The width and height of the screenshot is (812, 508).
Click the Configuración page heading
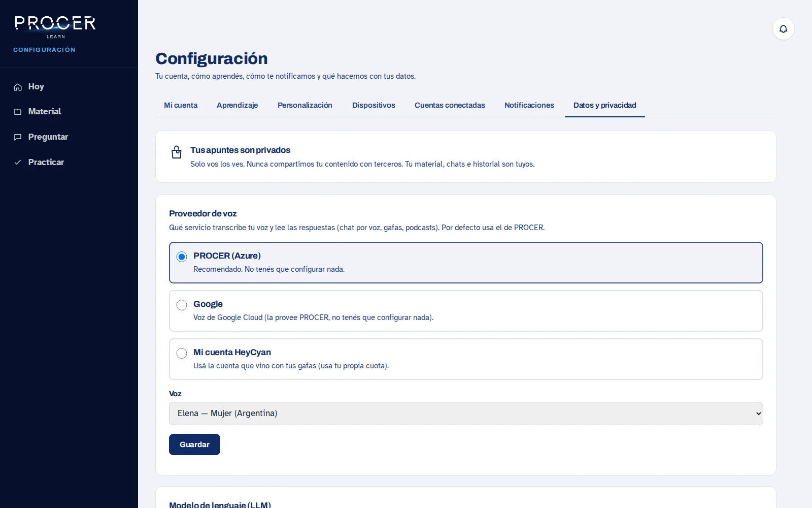coord(212,59)
